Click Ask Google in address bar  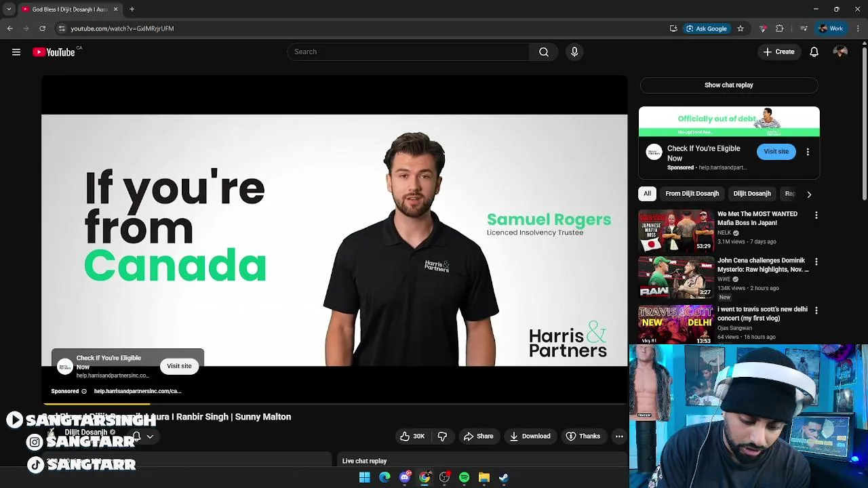pyautogui.click(x=706, y=28)
